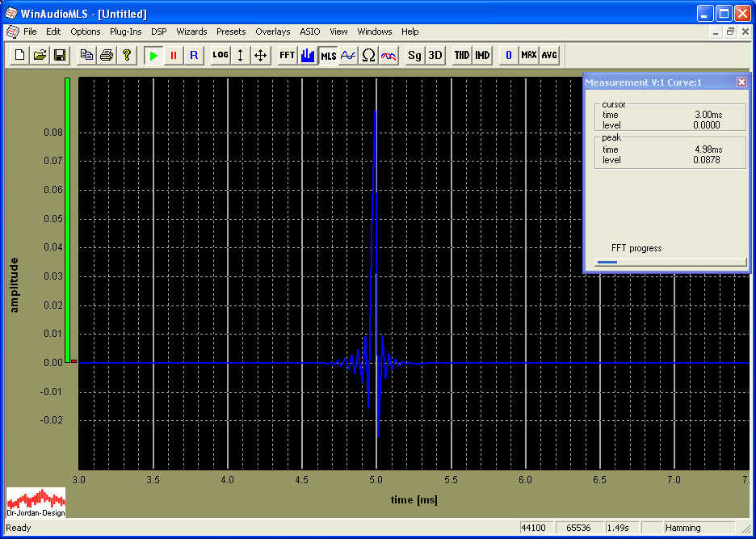
Task: Toggle the MLS mode button
Action: coord(328,55)
